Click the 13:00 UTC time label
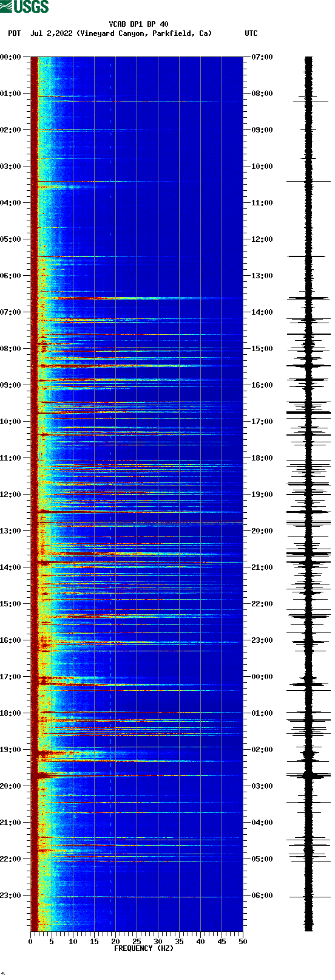This screenshot has width=335, height=980. tap(262, 276)
